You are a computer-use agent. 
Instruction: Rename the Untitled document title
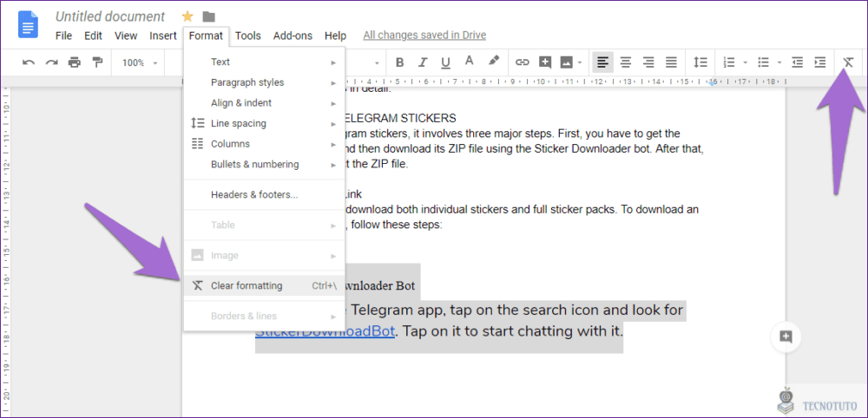click(110, 16)
